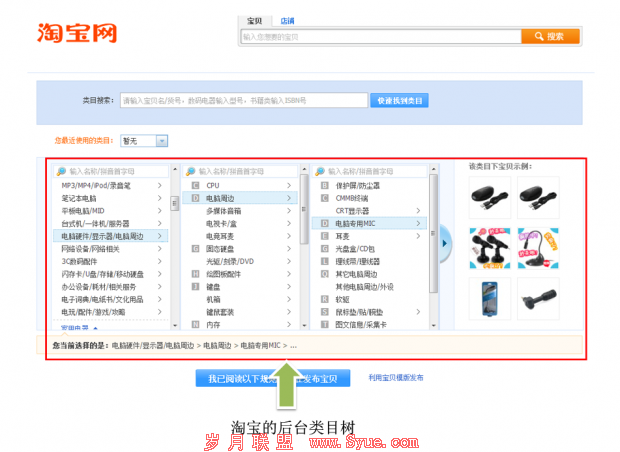Click third column scrollbar thumb
The width and height of the screenshot is (620, 452).
433,233
